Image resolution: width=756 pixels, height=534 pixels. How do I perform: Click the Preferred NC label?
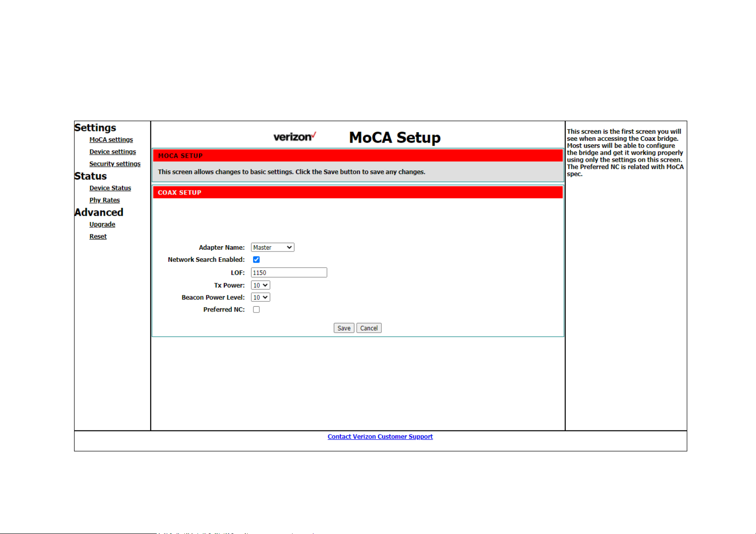(x=224, y=309)
